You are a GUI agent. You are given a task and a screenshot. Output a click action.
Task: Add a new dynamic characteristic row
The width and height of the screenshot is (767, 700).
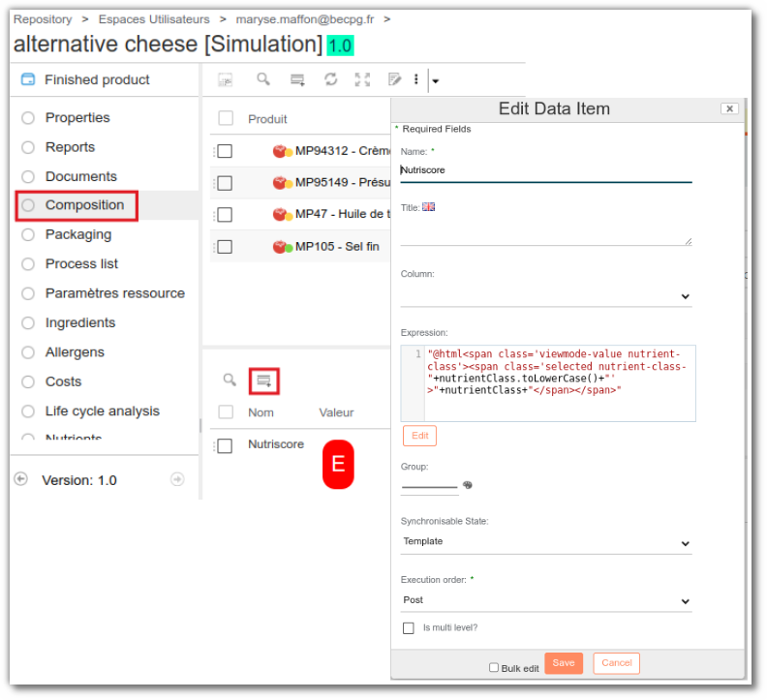264,380
